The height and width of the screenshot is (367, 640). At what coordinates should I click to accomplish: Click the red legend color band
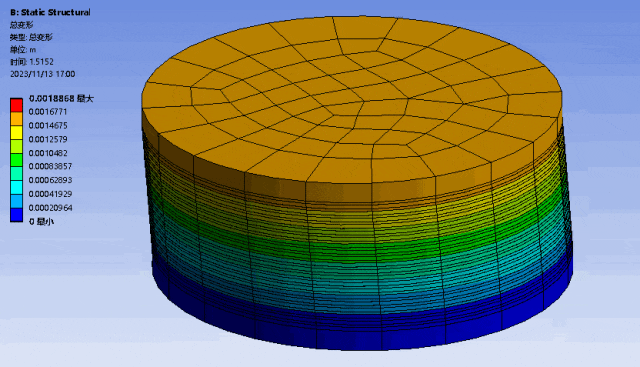16,105
